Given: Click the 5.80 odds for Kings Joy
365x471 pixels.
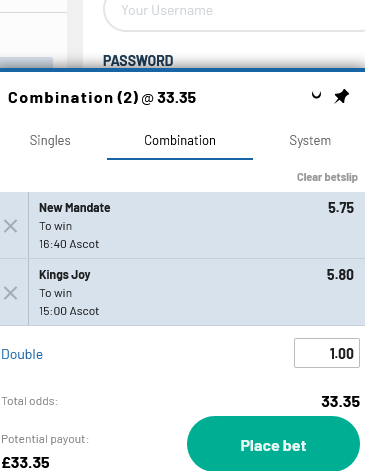Looking at the screenshot, I should tap(340, 275).
